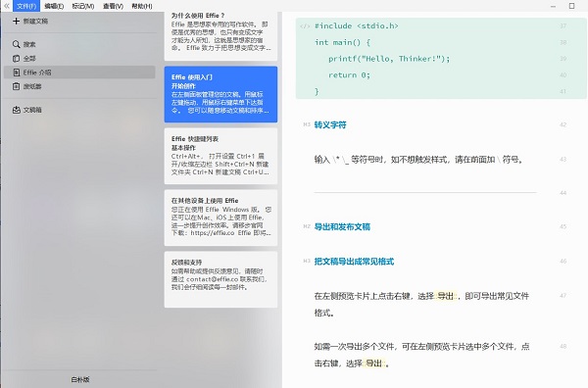Open the Effie 快捷键列表 card
Viewport: 588px width, 388px height.
coord(220,156)
